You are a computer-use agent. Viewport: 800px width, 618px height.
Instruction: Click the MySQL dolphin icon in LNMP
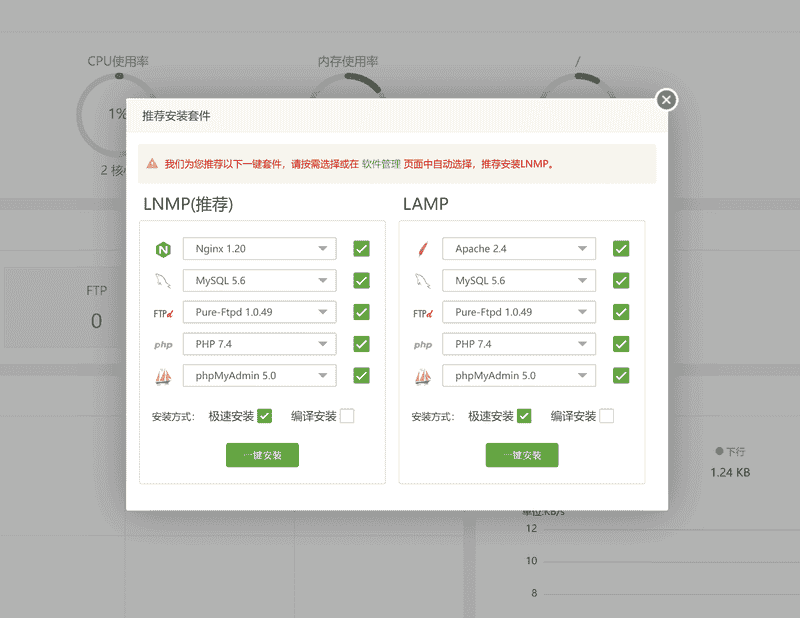(x=163, y=281)
